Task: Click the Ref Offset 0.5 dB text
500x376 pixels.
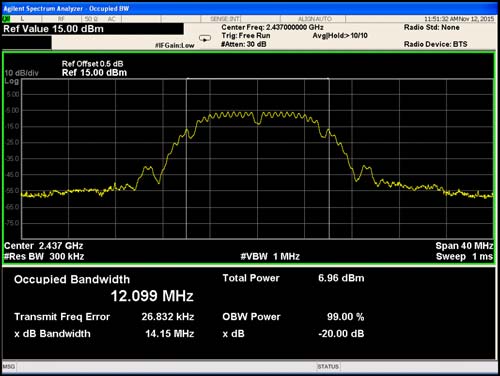Action: coord(92,64)
